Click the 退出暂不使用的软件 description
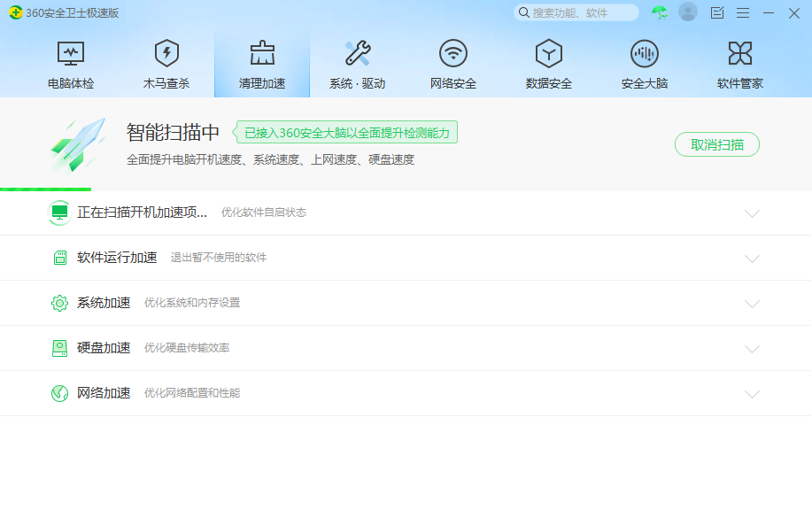This screenshot has width=812, height=510. pos(219,258)
